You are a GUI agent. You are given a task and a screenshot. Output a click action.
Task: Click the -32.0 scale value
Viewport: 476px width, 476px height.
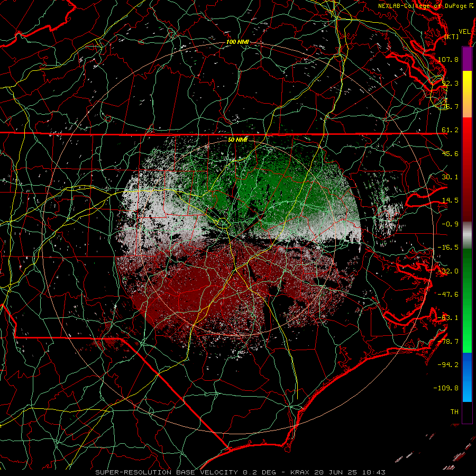[448, 271]
